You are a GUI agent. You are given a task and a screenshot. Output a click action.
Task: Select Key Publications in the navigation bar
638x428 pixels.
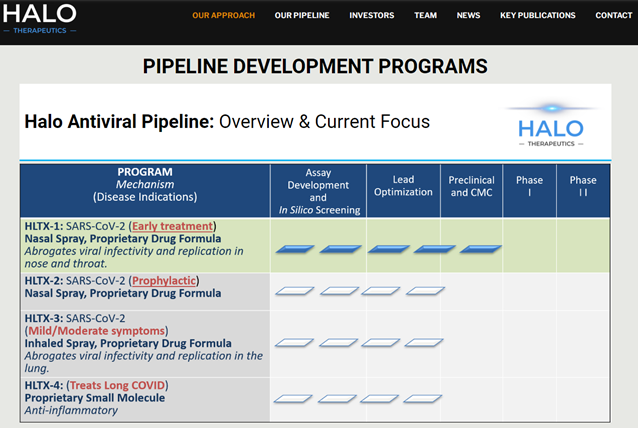coord(537,16)
